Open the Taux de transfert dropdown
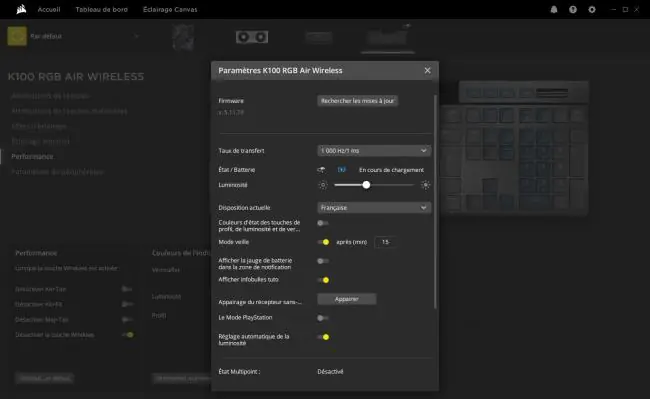 click(x=374, y=151)
